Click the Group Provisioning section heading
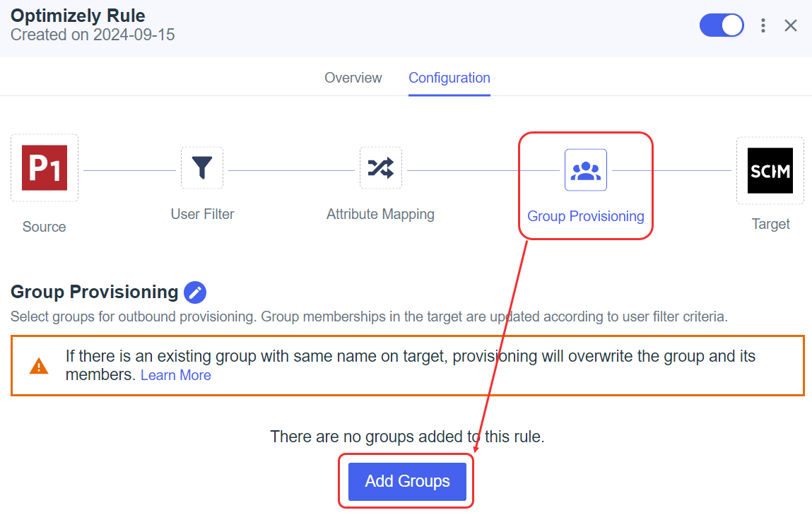 tap(94, 292)
